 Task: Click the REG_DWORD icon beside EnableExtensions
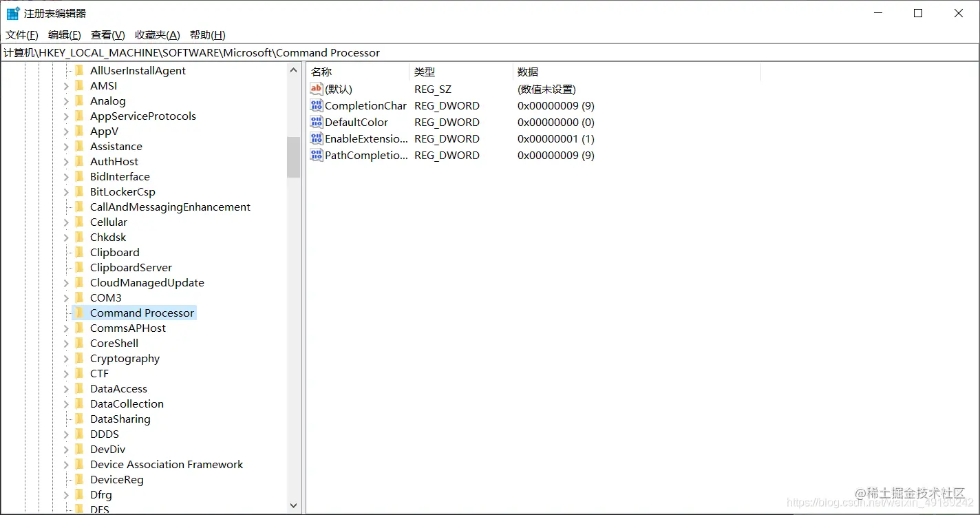[x=316, y=138]
